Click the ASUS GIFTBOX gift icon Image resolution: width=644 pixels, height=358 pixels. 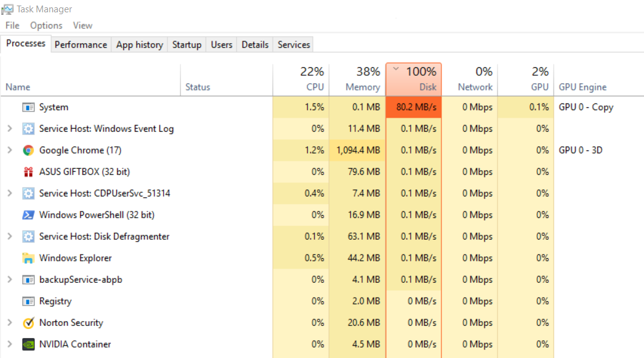28,172
